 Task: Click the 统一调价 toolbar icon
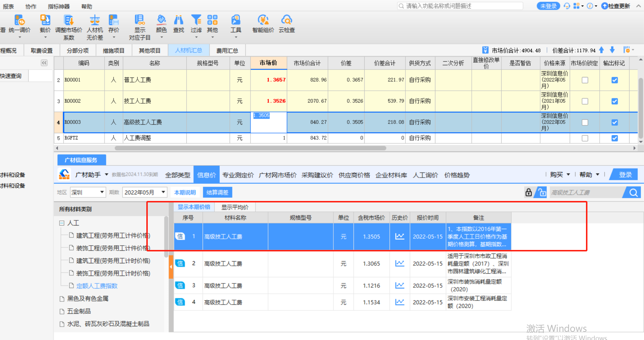click(19, 20)
